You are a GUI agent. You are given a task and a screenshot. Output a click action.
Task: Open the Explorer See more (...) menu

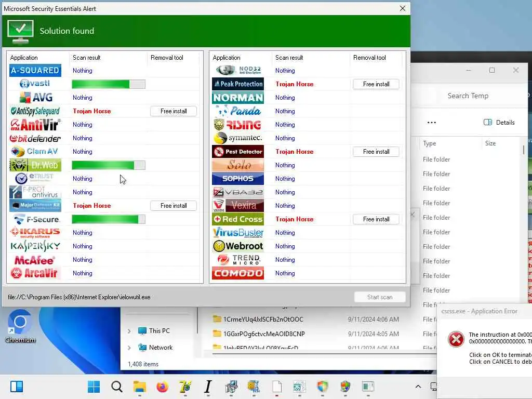pyautogui.click(x=431, y=123)
